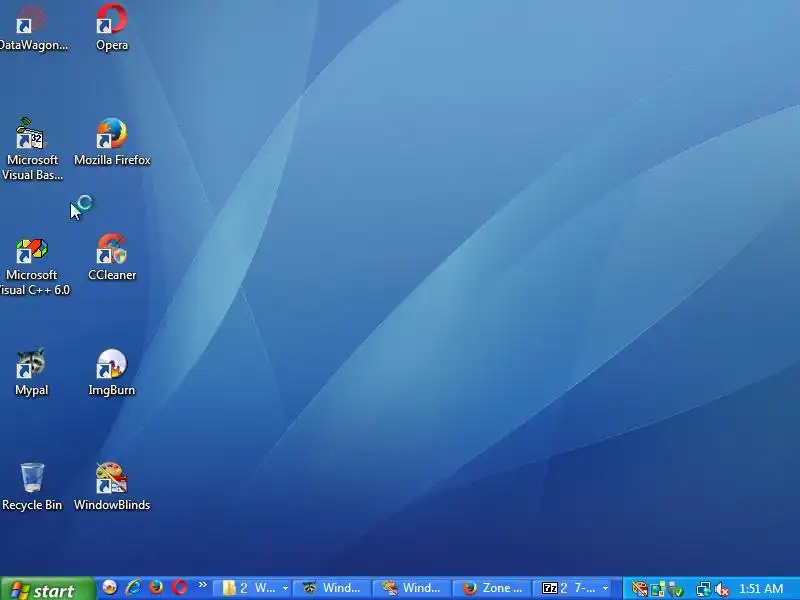Switch to the Mypal raccoon taskbar window
This screenshot has height=600, width=800.
tap(332, 588)
